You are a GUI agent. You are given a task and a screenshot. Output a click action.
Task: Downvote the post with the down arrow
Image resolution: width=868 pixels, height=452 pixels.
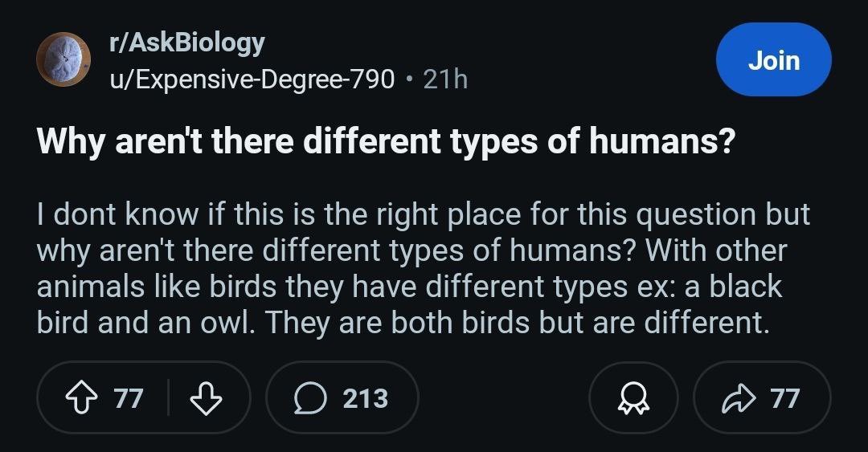point(207,398)
